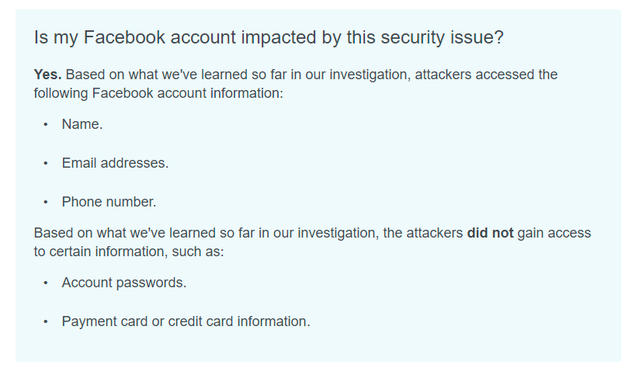The width and height of the screenshot is (636, 375).
Task: Click the bullet dot before 'Account passwords.'
Action: tap(45, 283)
